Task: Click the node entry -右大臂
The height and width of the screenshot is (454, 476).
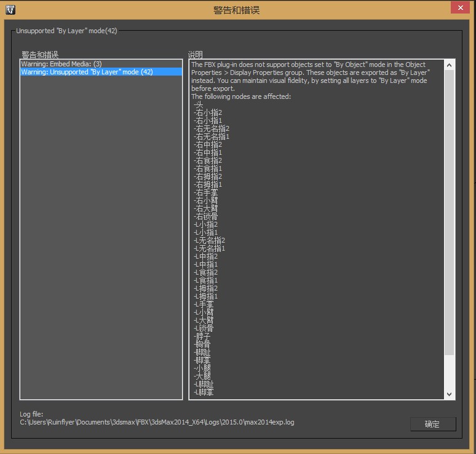Action: (x=206, y=209)
